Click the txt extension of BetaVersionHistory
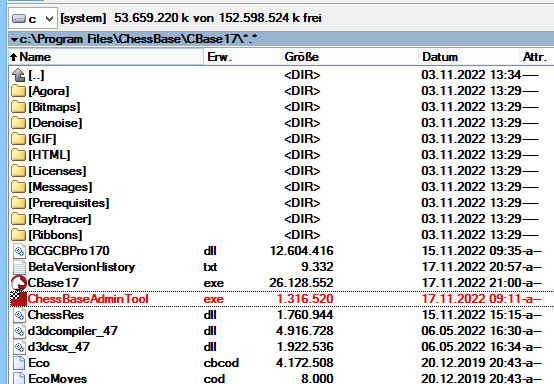 [x=210, y=267]
